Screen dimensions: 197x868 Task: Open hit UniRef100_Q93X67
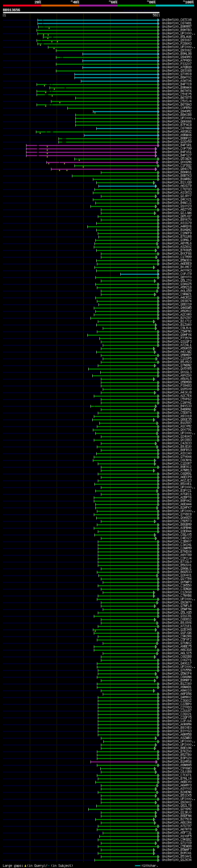click(x=177, y=40)
